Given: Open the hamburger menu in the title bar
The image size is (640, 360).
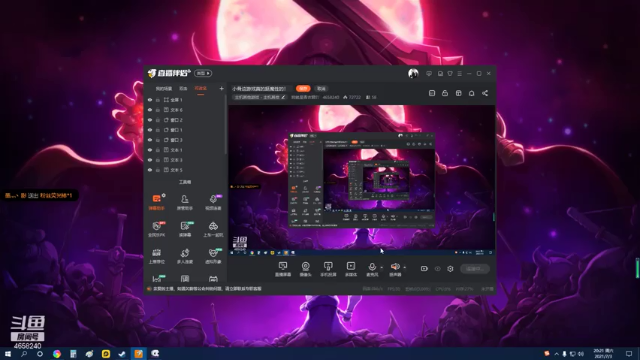Looking at the screenshot, I should click(460, 73).
